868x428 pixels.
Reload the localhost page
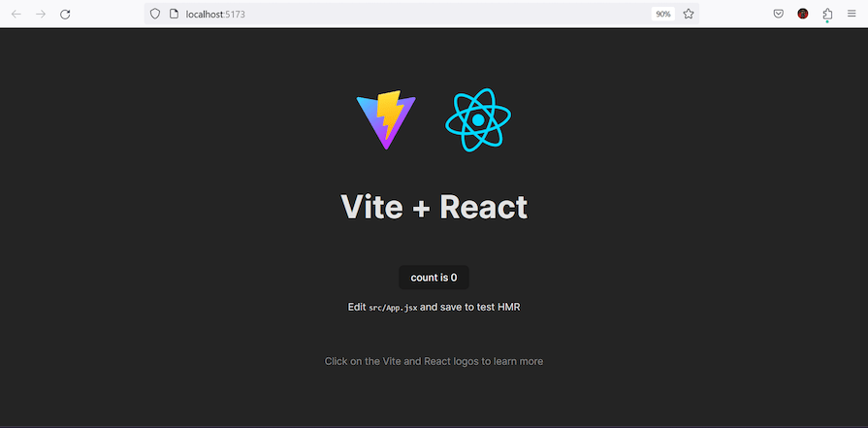(65, 15)
